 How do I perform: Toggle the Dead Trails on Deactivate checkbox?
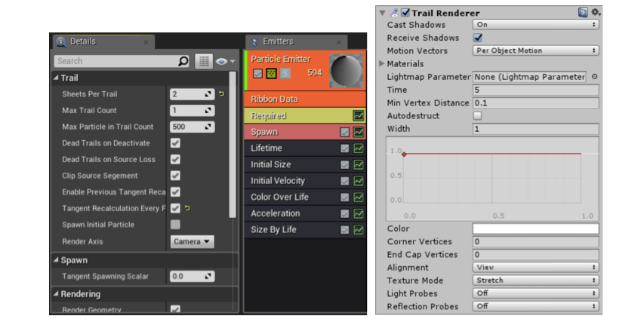click(x=175, y=143)
